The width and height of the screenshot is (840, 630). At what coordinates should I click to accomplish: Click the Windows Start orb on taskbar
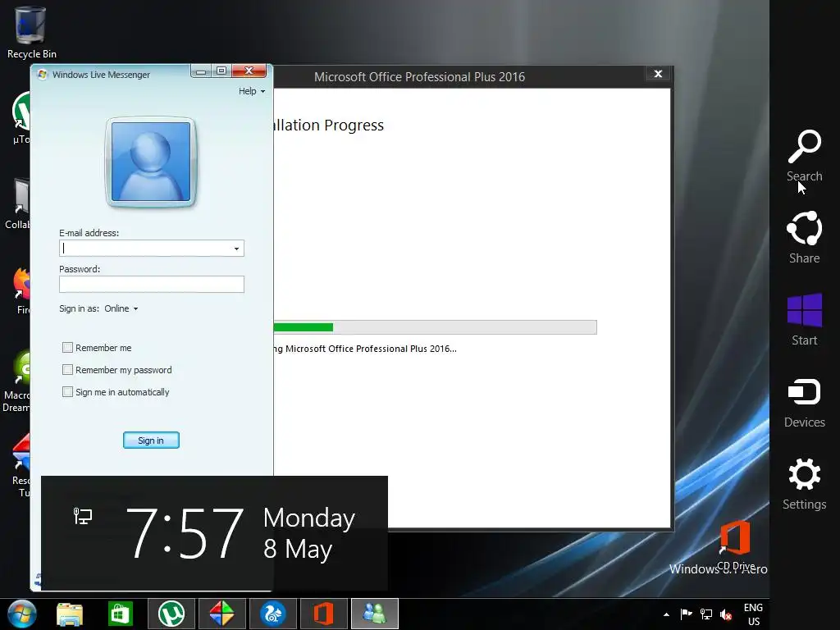[x=22, y=614]
